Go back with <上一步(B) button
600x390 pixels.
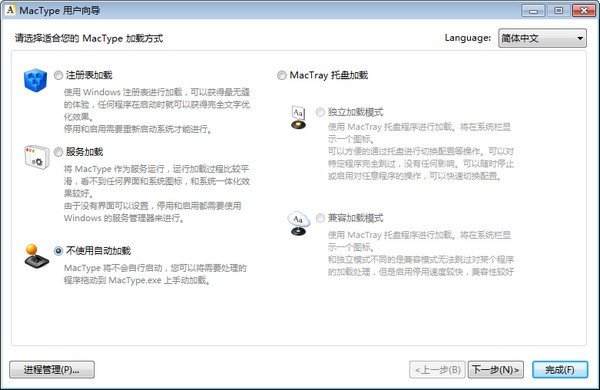[x=437, y=370]
